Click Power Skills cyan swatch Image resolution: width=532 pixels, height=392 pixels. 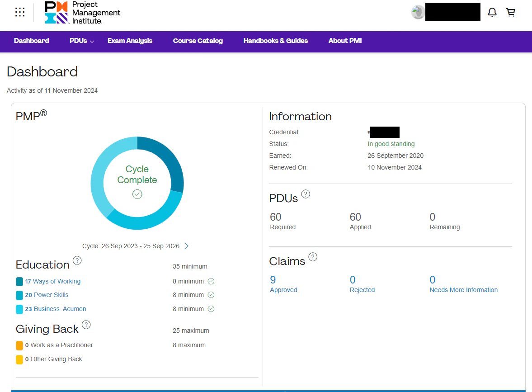tap(19, 295)
